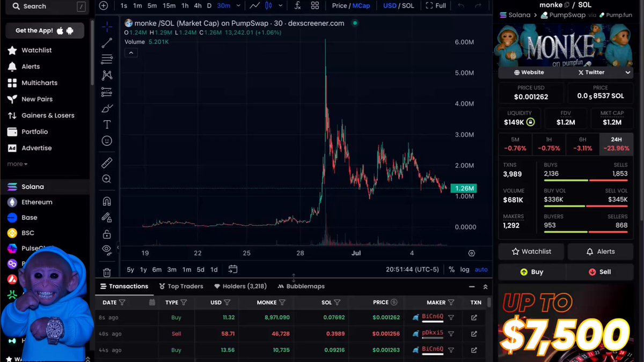Open the Bubblemaps tab
Viewport: 644px width, 362px height.
tap(301, 286)
